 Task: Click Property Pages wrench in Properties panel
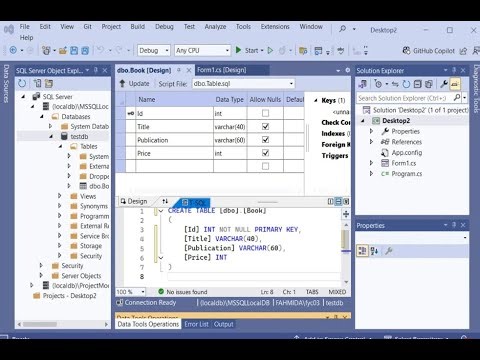[388, 251]
